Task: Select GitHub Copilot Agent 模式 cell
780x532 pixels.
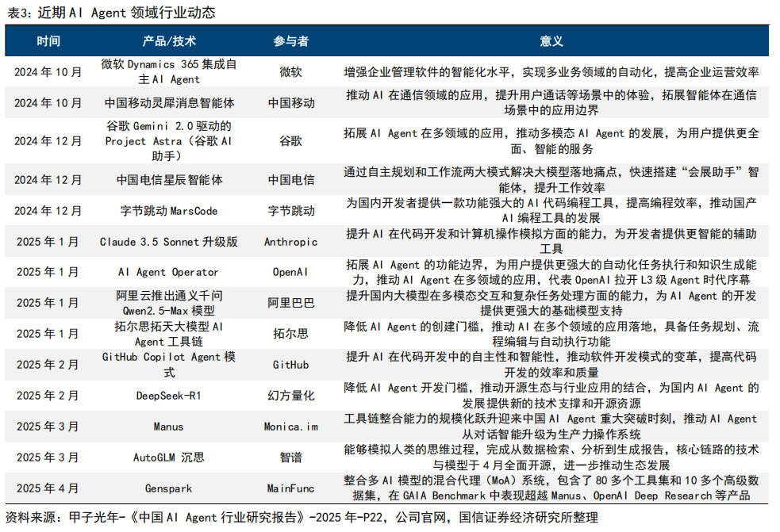Action: 169,365
